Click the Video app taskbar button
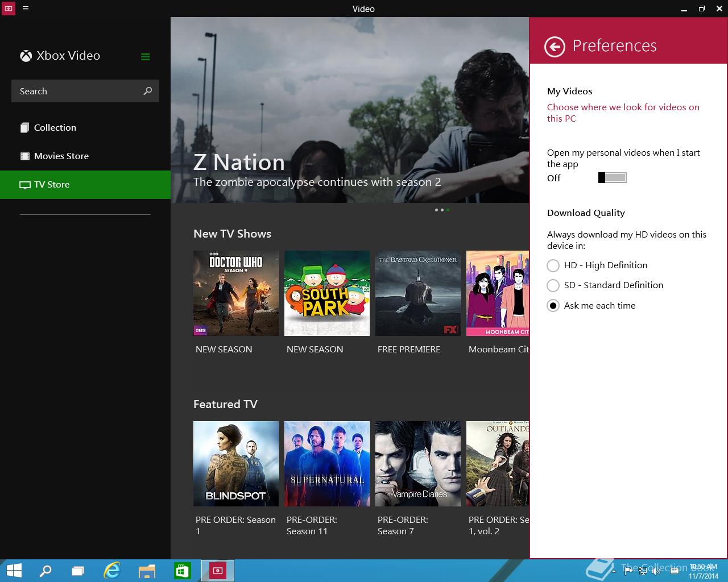 218,571
